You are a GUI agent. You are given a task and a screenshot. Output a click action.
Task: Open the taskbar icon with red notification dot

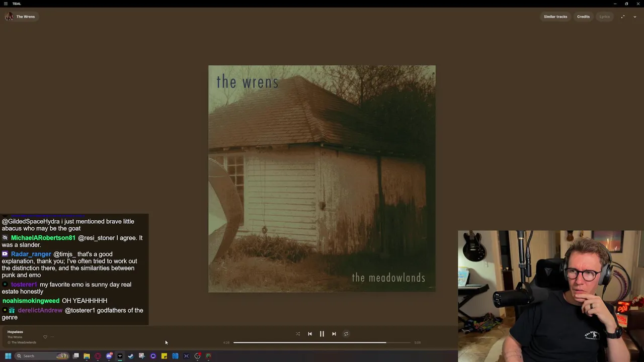pyautogui.click(x=198, y=356)
